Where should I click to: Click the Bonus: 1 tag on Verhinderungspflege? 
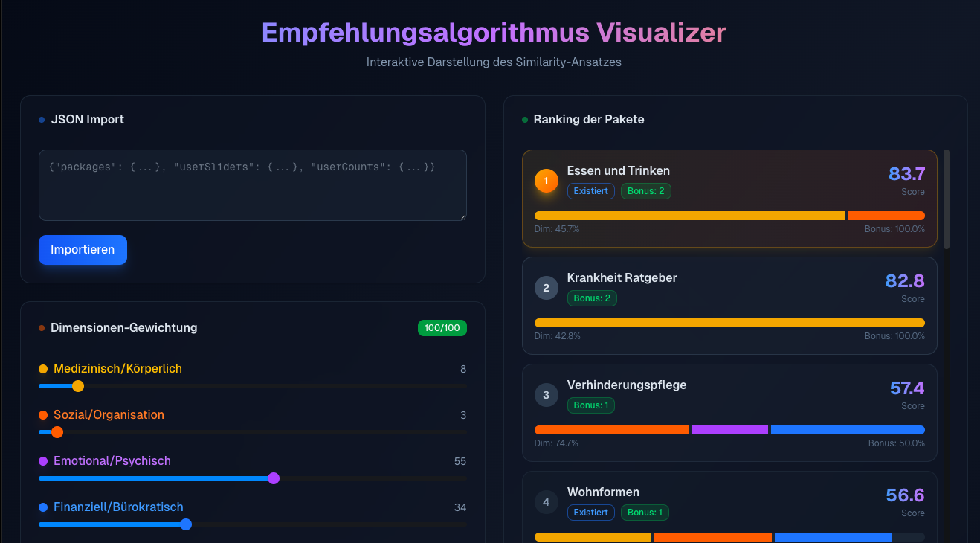pyautogui.click(x=590, y=405)
